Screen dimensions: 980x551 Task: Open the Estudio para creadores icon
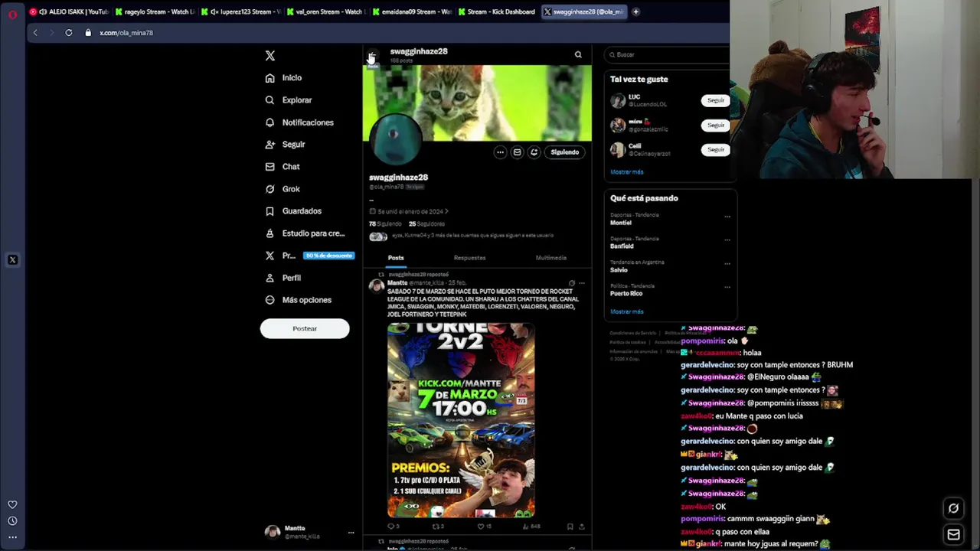point(269,233)
